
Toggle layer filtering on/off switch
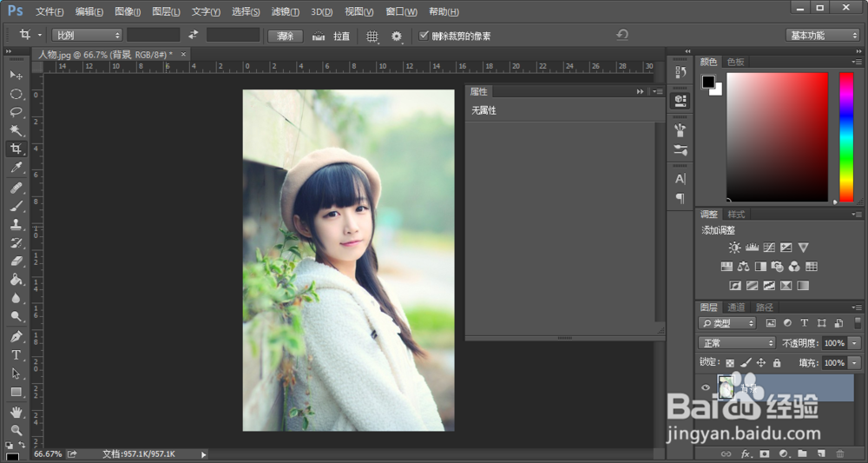point(858,323)
